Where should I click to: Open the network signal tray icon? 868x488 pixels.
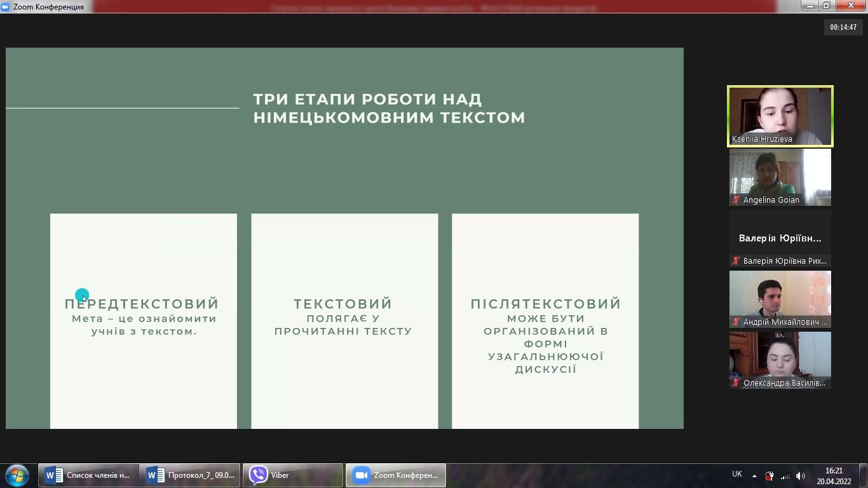click(785, 476)
